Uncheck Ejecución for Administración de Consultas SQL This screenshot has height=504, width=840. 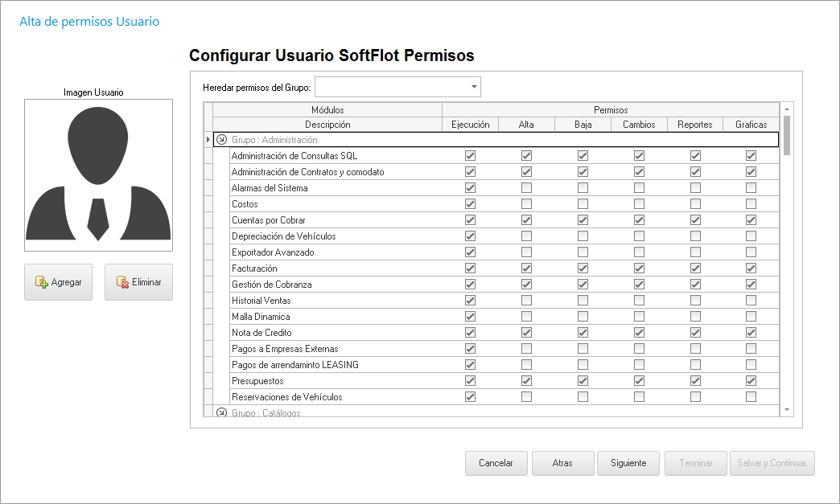(x=470, y=156)
